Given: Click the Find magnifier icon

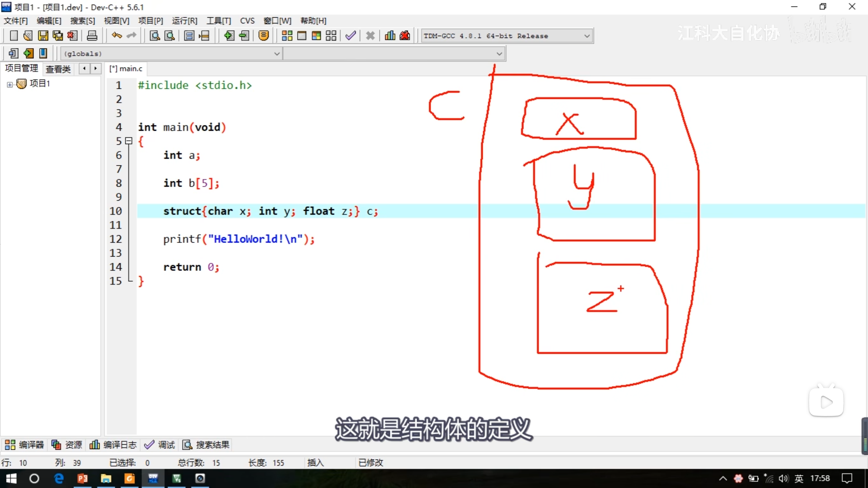Looking at the screenshot, I should [x=155, y=36].
